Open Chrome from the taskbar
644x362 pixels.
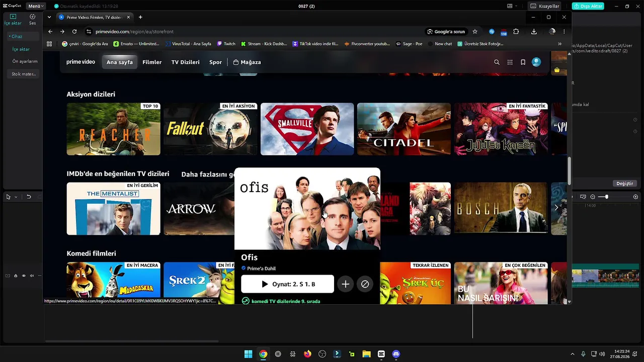[x=263, y=354]
